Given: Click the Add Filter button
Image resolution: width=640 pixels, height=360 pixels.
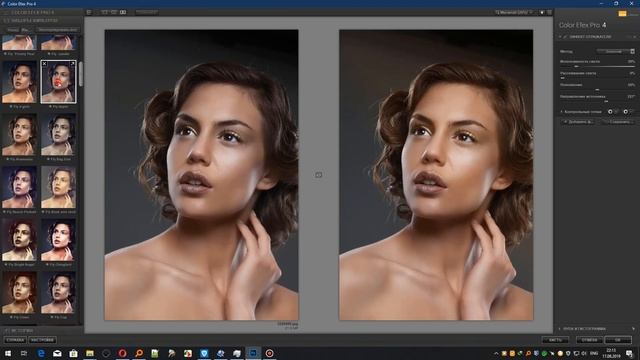Looking at the screenshot, I should tap(578, 122).
